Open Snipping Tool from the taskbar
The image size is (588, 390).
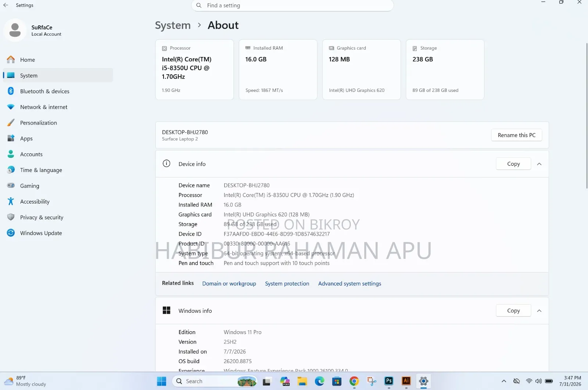pyautogui.click(x=372, y=381)
